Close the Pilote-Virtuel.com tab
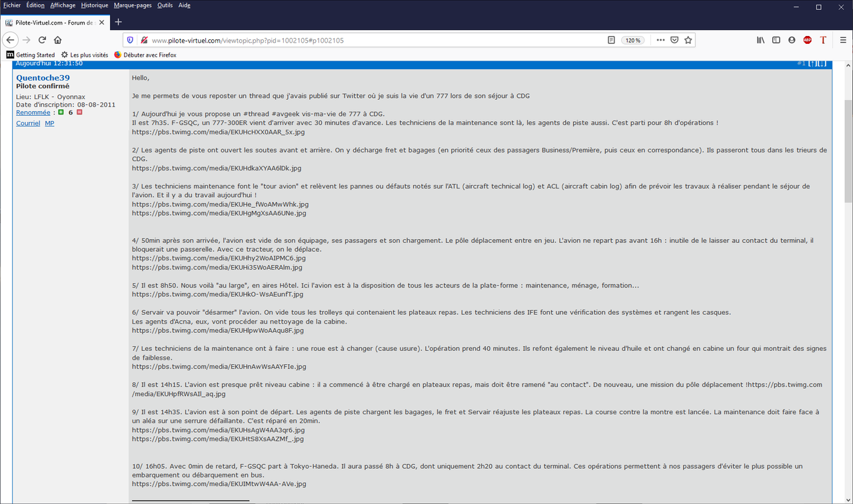 [x=102, y=22]
